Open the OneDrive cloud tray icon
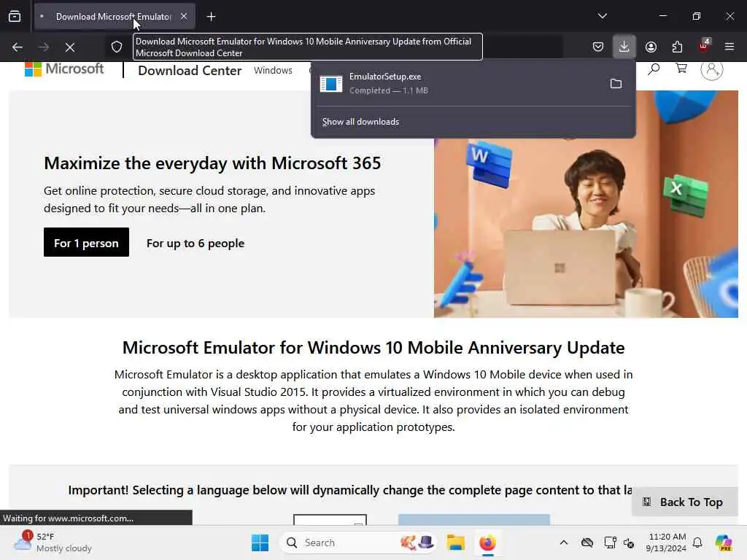Viewport: 747px width, 560px height. click(587, 542)
